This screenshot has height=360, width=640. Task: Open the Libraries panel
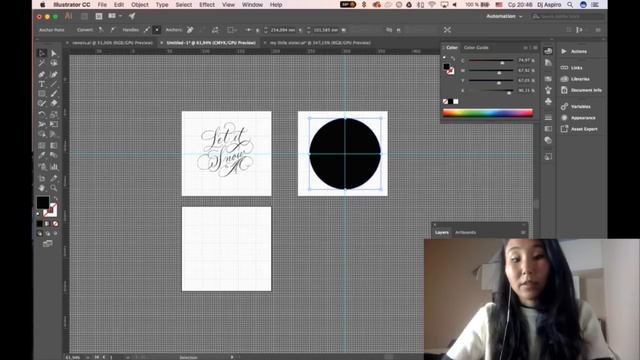[x=576, y=79]
